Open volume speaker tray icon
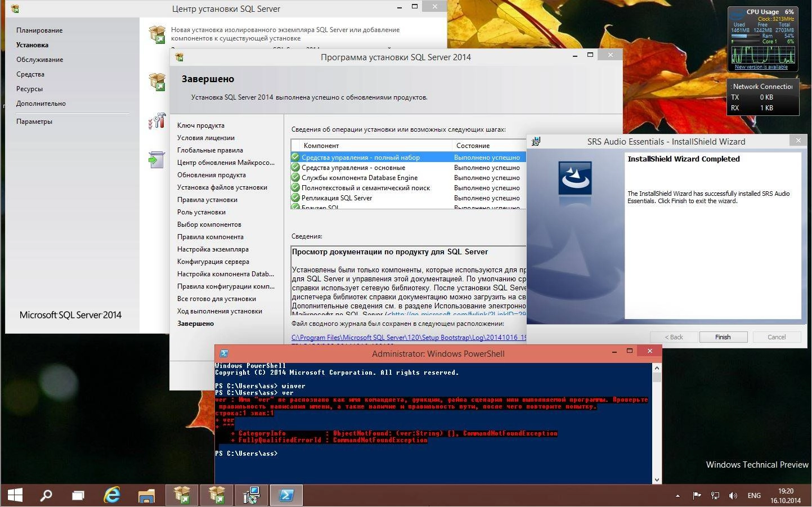The image size is (812, 507). click(733, 496)
